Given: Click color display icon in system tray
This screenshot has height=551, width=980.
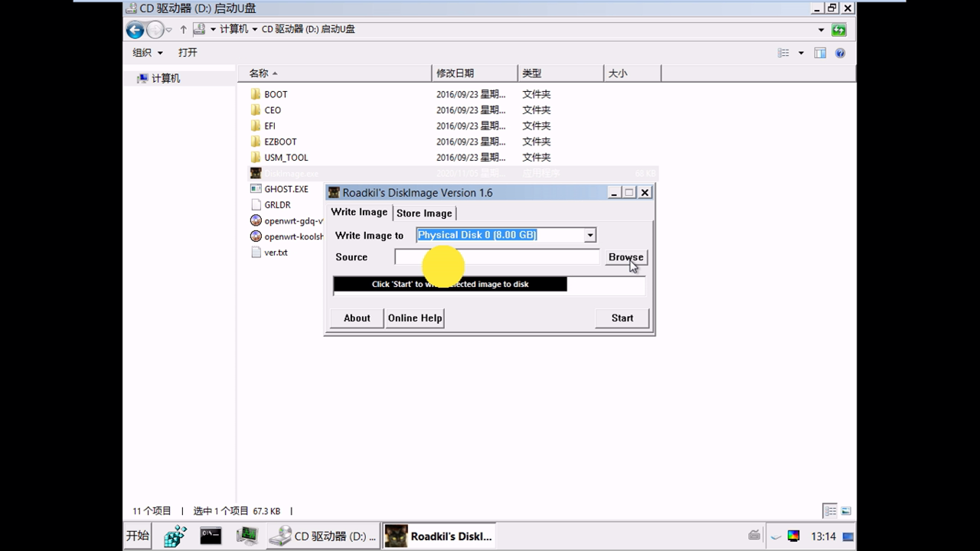Looking at the screenshot, I should [x=793, y=536].
